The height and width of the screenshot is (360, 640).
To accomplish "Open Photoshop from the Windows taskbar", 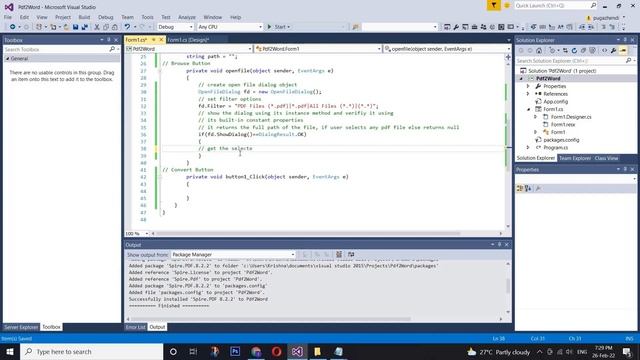I will pos(235,351).
